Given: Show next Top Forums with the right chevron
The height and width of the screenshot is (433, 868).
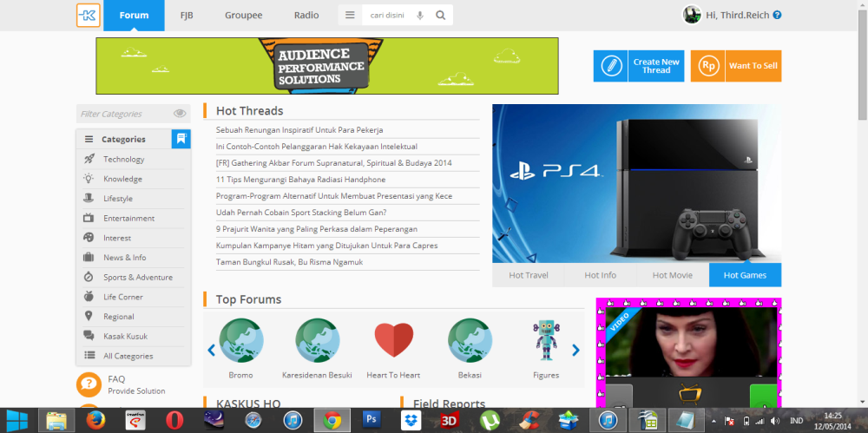Looking at the screenshot, I should point(575,350).
